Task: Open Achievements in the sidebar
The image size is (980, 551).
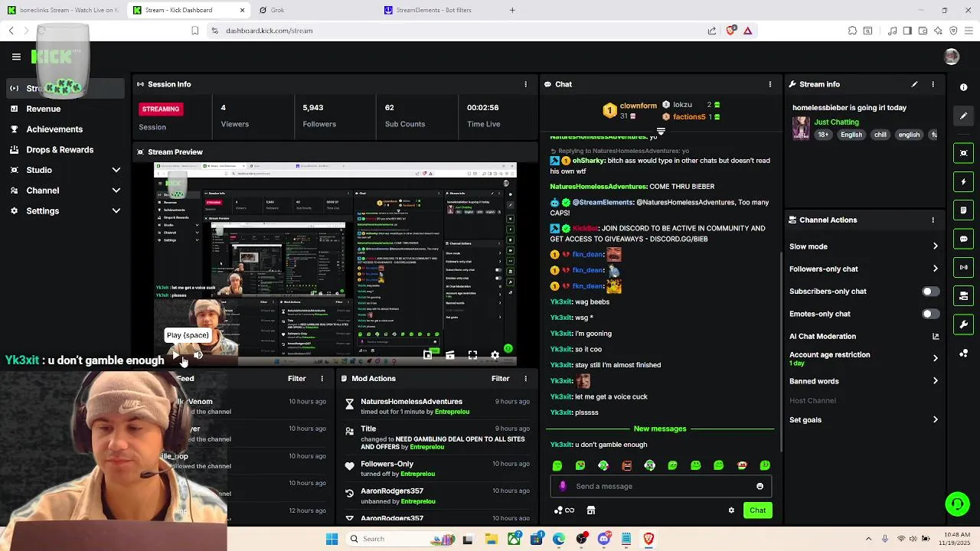Action: click(x=54, y=129)
